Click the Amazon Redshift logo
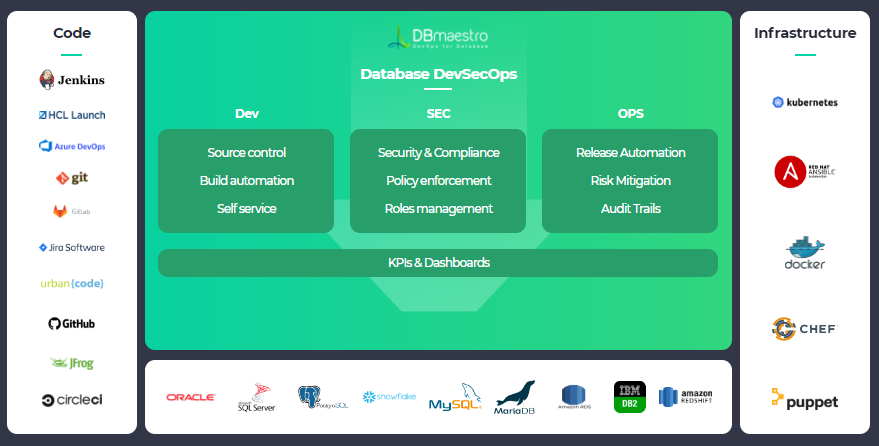Screen dimensions: 879x446 click(685, 397)
